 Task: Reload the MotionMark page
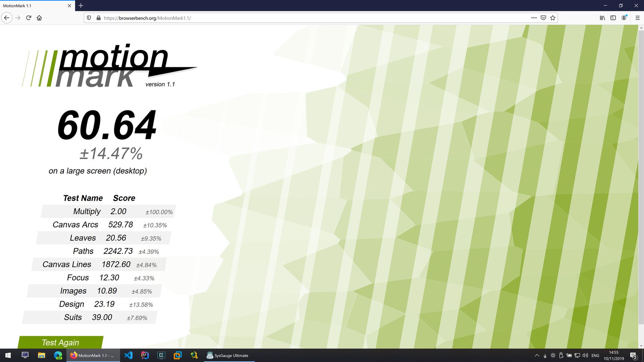(x=28, y=18)
